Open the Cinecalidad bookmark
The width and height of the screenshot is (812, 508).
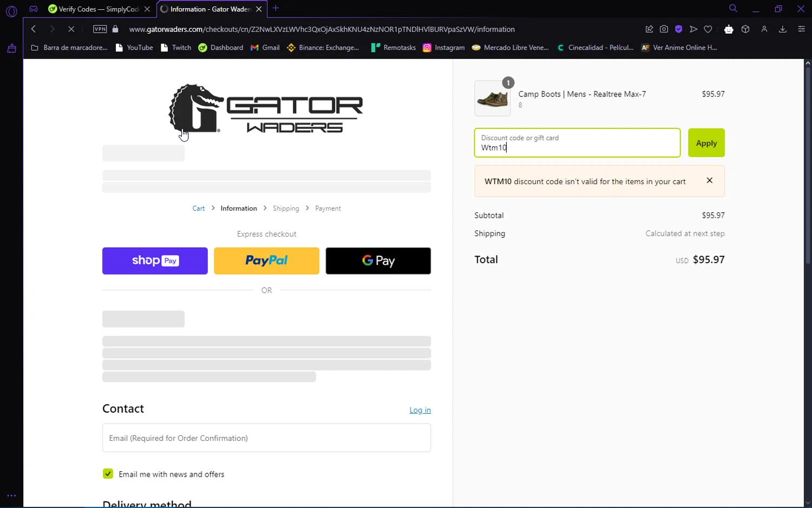[x=595, y=48]
